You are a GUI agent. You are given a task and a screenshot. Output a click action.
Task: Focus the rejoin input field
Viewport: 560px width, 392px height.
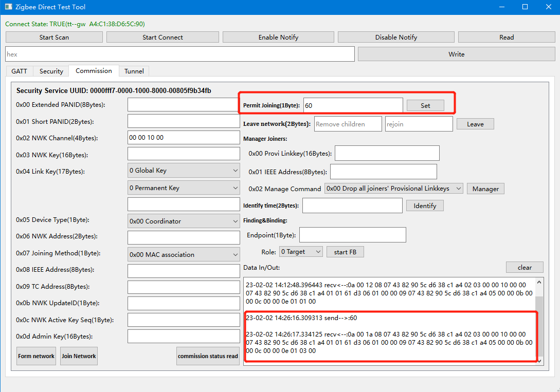pyautogui.click(x=419, y=124)
